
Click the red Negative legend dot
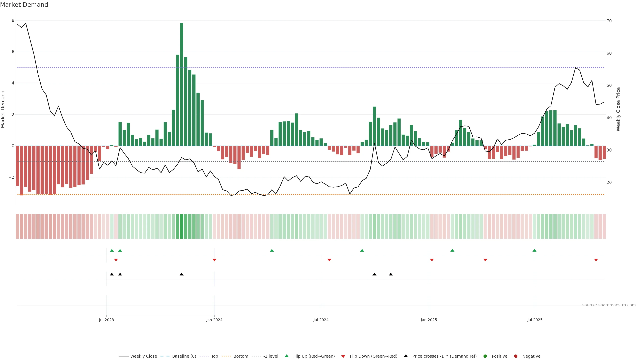[516, 356]
